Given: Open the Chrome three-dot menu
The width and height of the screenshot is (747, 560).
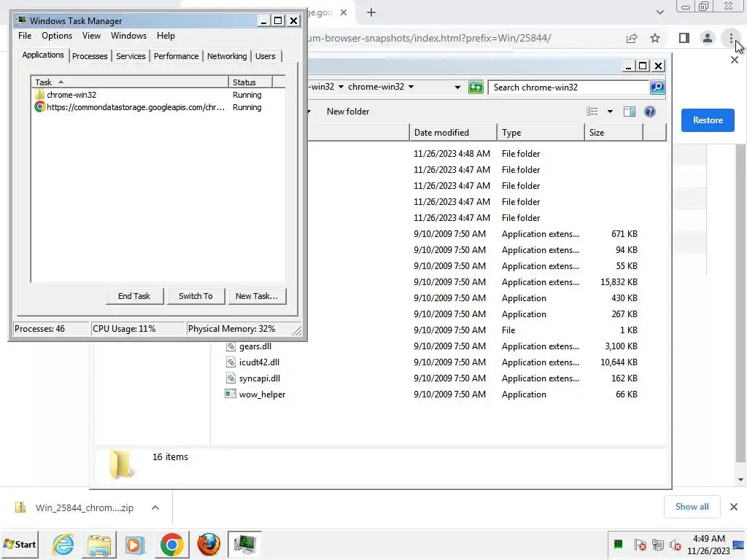Looking at the screenshot, I should pos(731,38).
